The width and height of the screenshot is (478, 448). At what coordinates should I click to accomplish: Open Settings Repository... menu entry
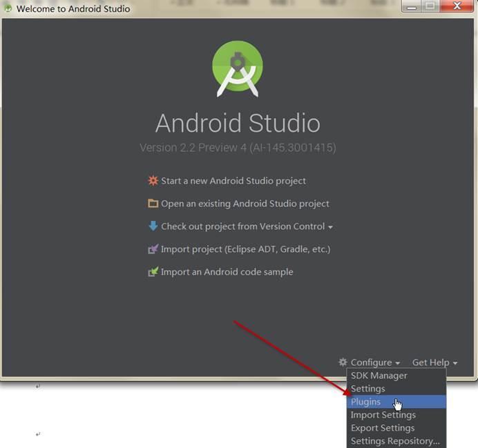(x=396, y=441)
